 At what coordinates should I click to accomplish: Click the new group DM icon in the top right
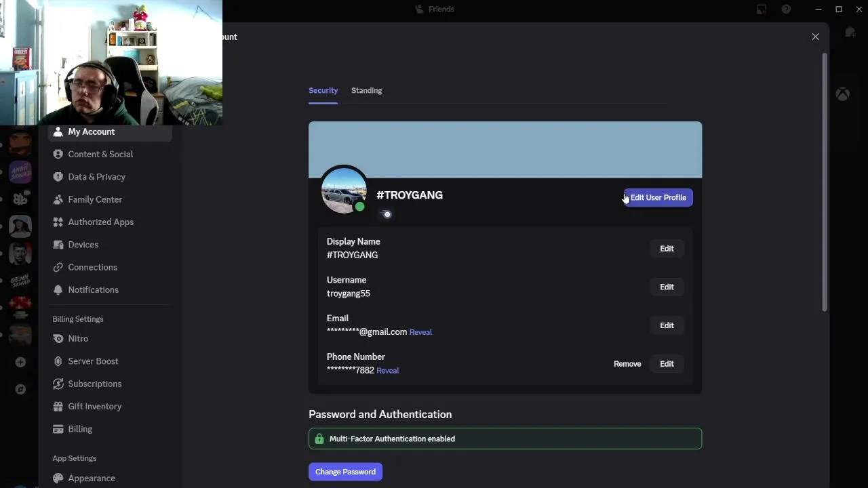click(x=850, y=33)
